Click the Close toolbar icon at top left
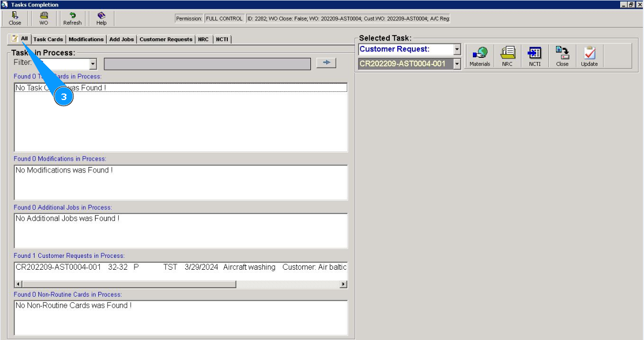 [15, 18]
